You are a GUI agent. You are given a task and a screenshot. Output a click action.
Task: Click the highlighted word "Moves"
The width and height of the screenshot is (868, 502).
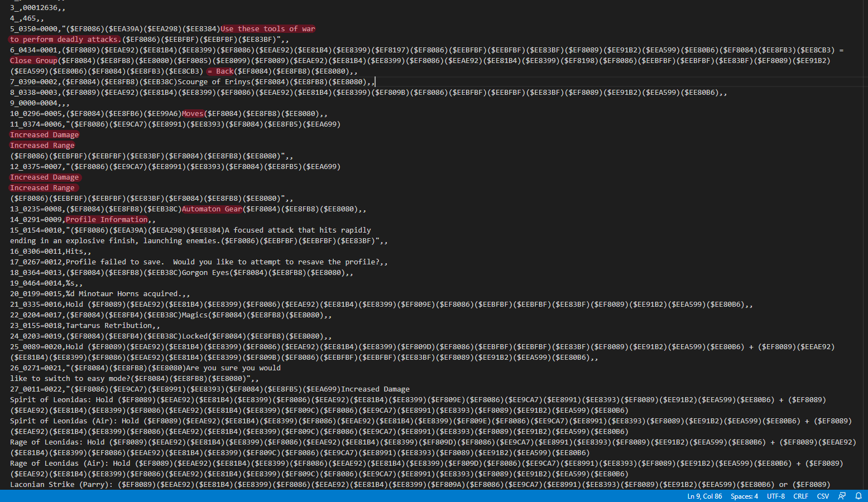(193, 114)
